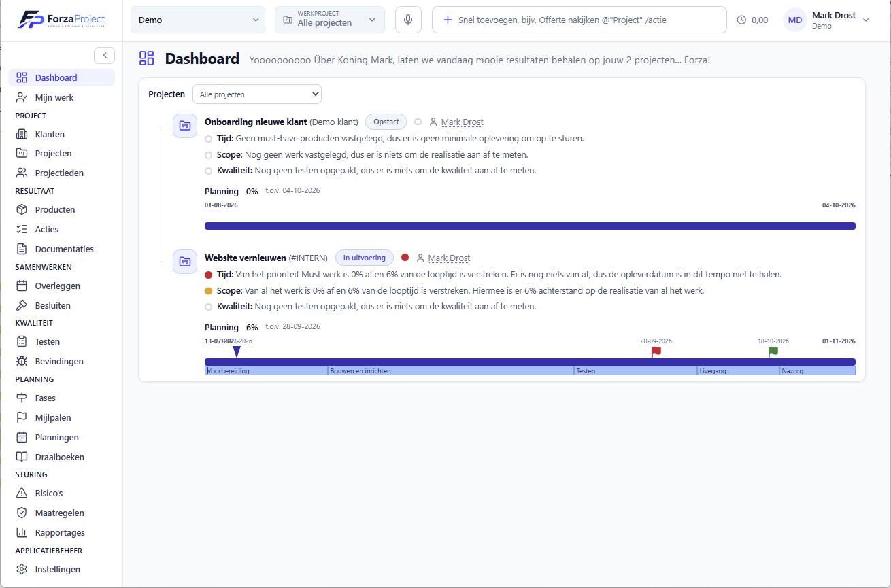Click the red flag milestone at 28-09-2026
The height and width of the screenshot is (588, 891).
(x=656, y=351)
